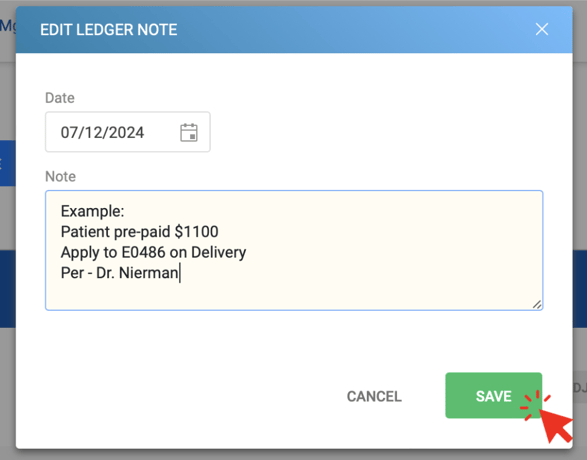The height and width of the screenshot is (460, 587).
Task: Open the calendar date picker icon
Action: [x=189, y=132]
